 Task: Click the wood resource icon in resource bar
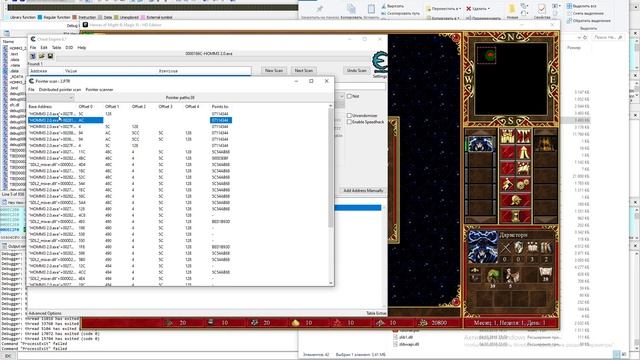(x=169, y=323)
